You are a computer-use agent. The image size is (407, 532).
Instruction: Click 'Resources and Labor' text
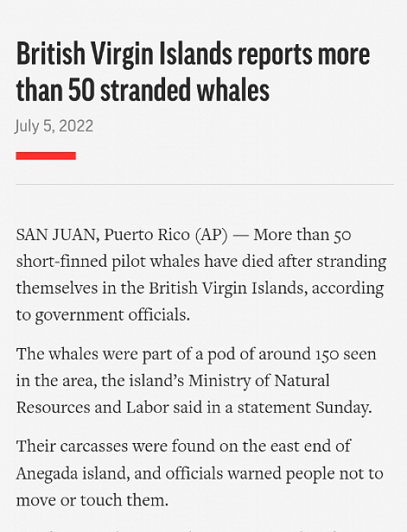[93, 407]
